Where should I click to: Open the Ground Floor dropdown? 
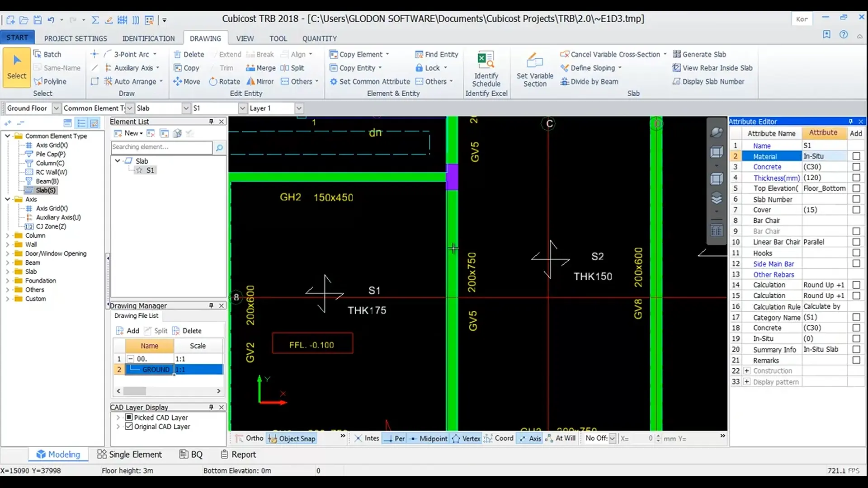[56, 108]
